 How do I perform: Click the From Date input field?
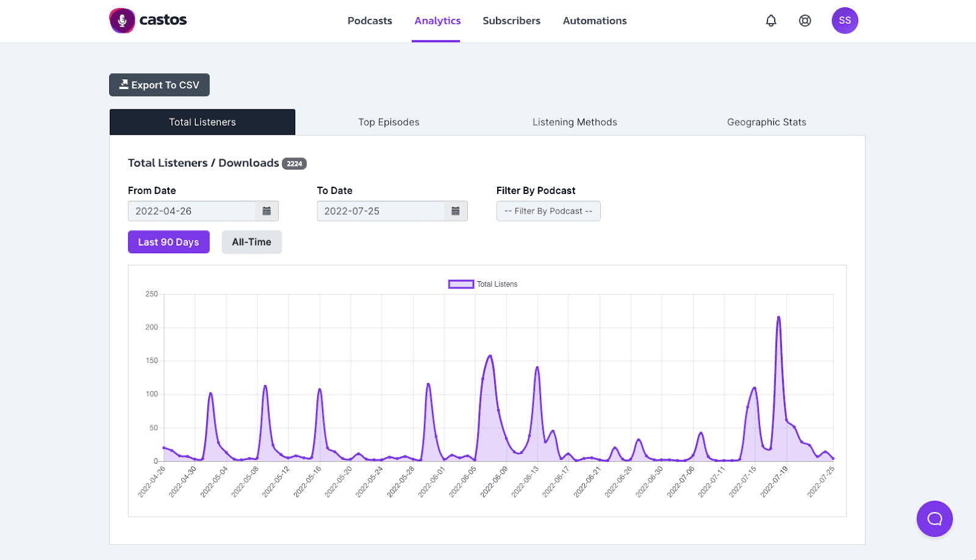(x=192, y=211)
